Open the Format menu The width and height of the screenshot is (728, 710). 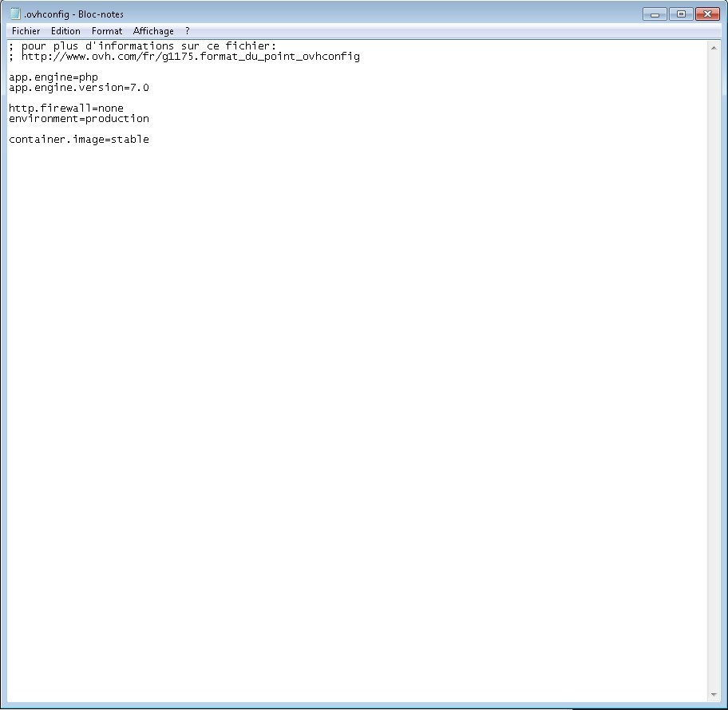pyautogui.click(x=107, y=31)
